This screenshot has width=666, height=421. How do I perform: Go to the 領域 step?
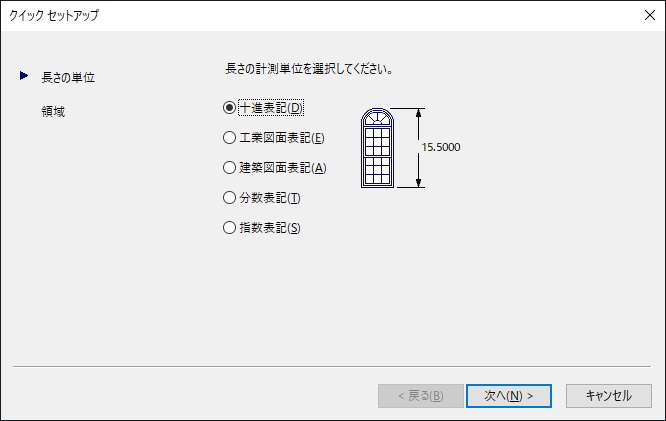tap(53, 111)
